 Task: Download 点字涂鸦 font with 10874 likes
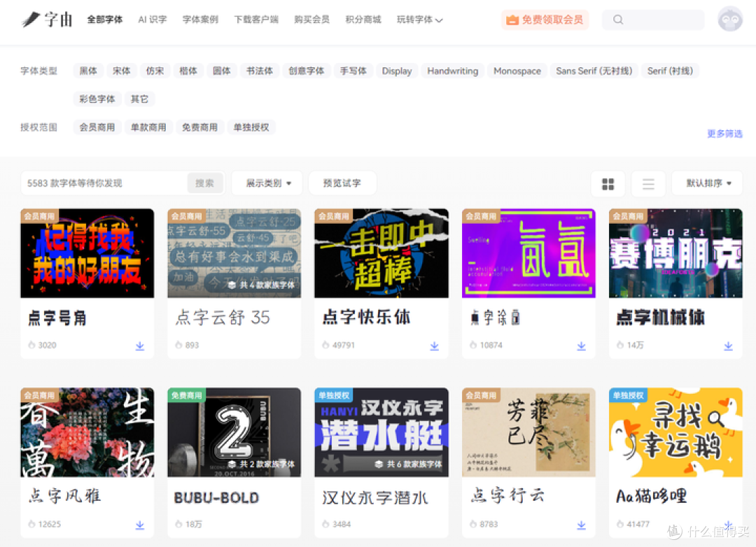[x=582, y=346]
